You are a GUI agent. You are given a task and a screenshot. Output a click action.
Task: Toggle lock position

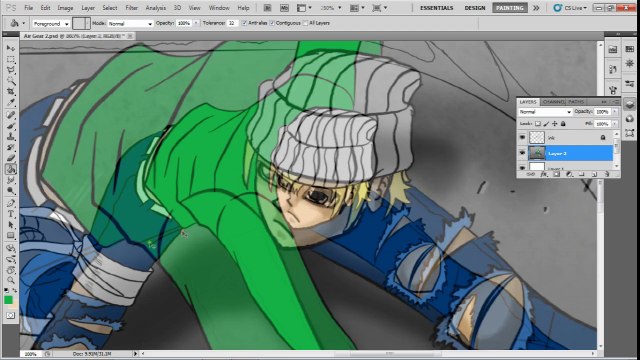(x=555, y=124)
